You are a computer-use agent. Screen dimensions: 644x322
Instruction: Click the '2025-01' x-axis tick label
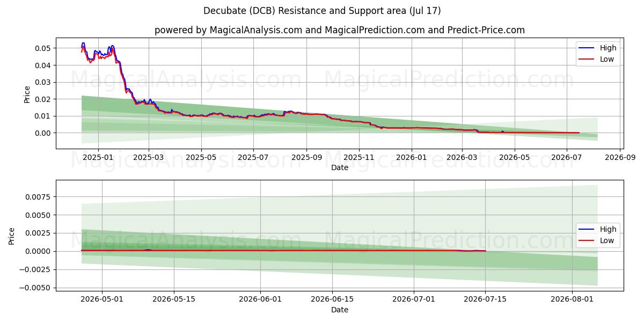(98, 157)
